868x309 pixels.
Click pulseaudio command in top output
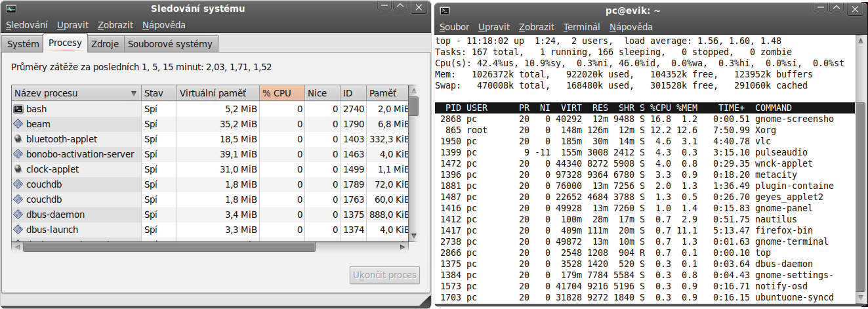tap(783, 152)
